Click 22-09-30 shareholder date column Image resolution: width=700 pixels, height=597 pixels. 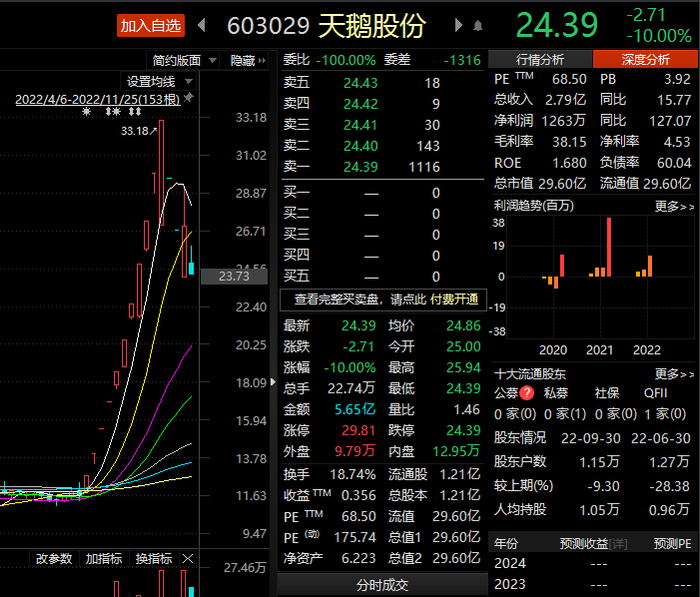[x=591, y=438]
